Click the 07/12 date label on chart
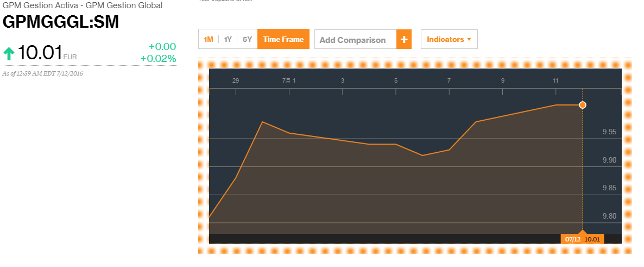 click(x=572, y=239)
